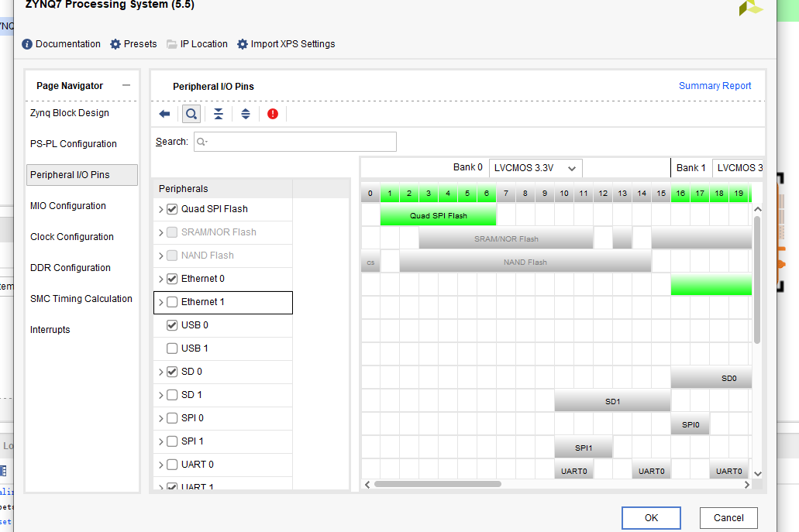Viewport: 799px width, 532px height.
Task: Uncheck USB 0 checkbox
Action: pos(172,325)
